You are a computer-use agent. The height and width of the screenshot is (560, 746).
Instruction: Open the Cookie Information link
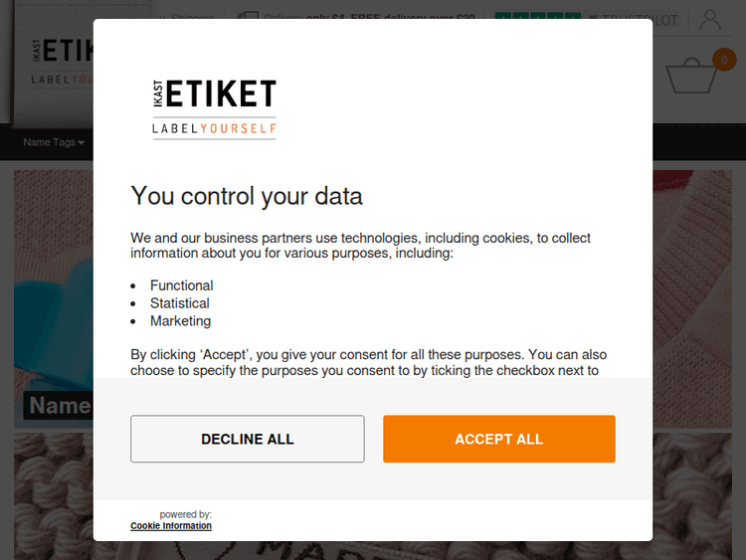tap(170, 526)
